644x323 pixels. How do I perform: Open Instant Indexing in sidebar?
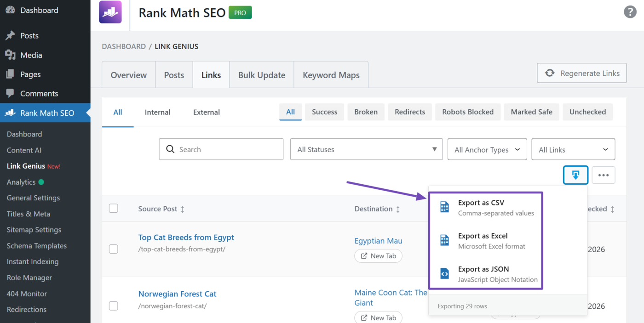click(33, 261)
